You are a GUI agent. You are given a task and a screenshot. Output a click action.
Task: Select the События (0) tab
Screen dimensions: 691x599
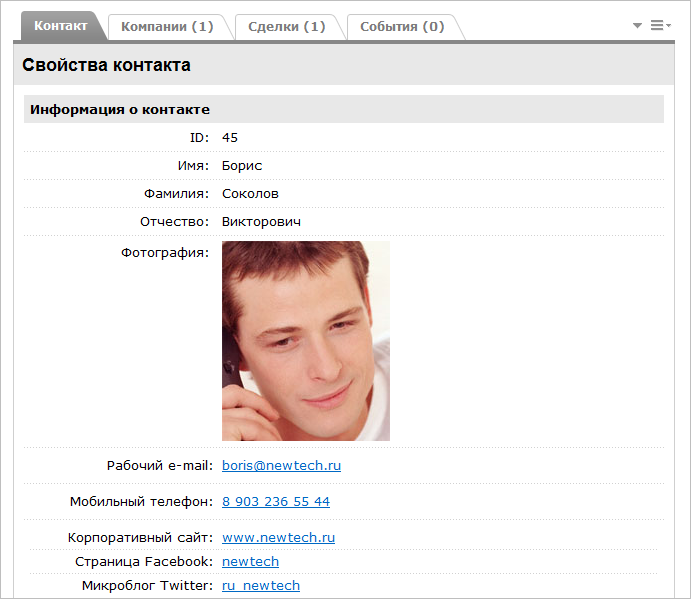pos(402,27)
